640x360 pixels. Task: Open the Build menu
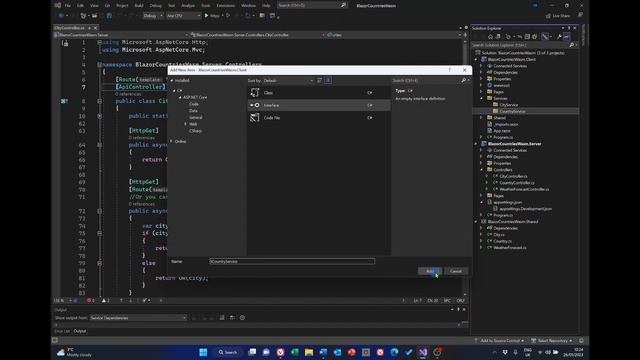pos(139,6)
